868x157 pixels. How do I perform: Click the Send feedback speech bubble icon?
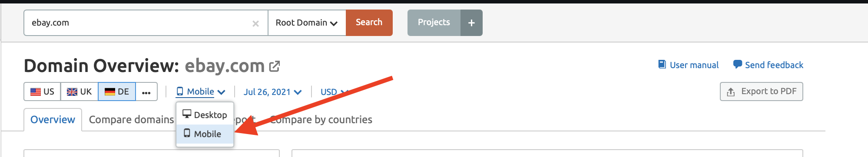[738, 65]
